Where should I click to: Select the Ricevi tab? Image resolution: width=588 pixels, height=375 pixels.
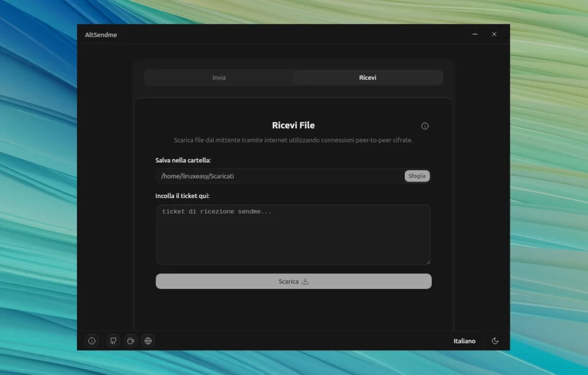click(367, 78)
